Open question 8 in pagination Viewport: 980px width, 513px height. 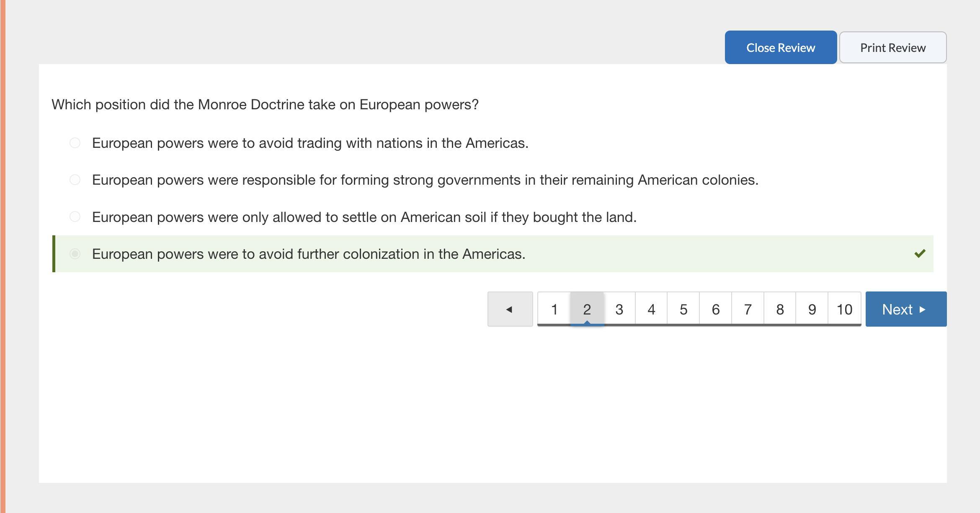pos(780,309)
